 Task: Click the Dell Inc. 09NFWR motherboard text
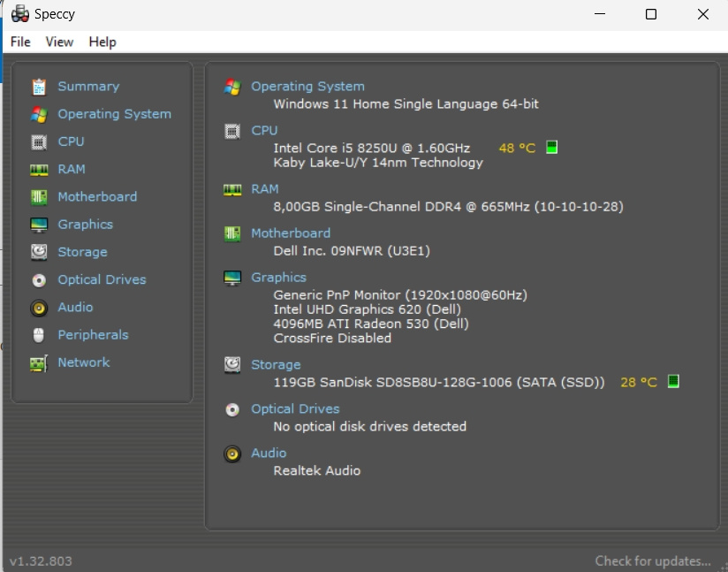tap(352, 251)
